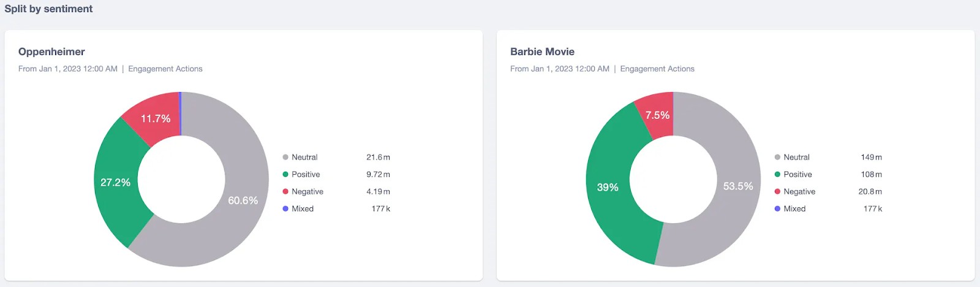Click Negative label in Oppenheimer legend
The width and height of the screenshot is (980, 287).
click(307, 192)
